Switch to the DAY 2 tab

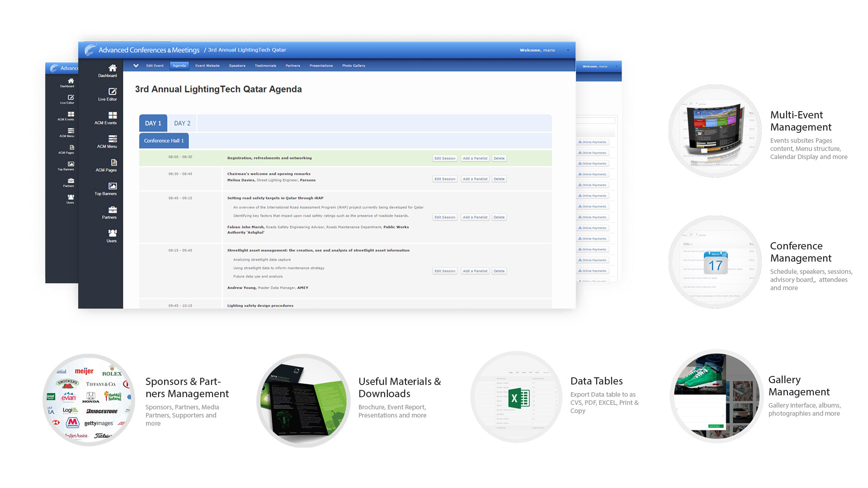pyautogui.click(x=182, y=123)
